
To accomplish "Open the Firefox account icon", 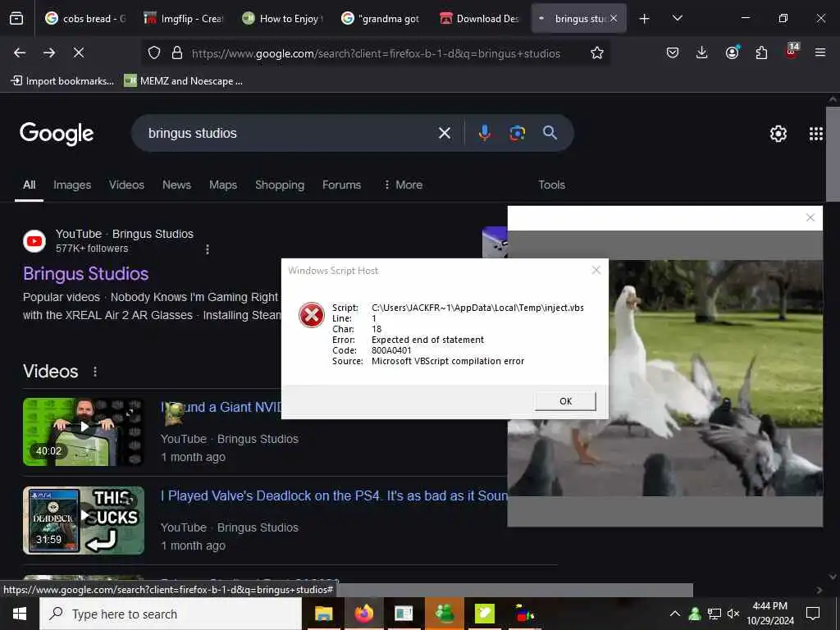I will (732, 52).
